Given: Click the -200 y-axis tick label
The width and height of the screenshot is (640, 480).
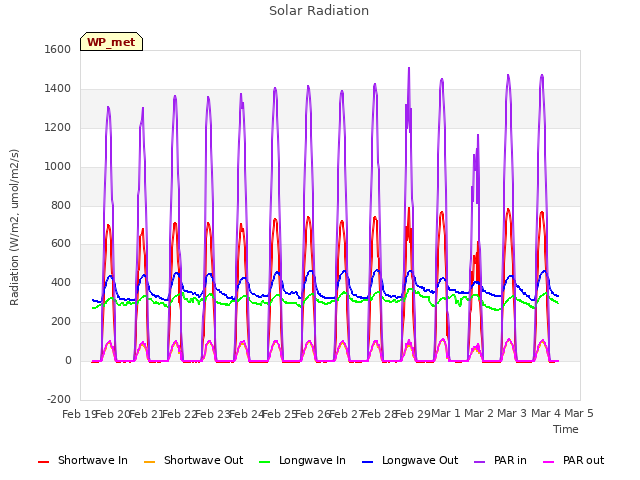Looking at the screenshot, I should [59, 399].
